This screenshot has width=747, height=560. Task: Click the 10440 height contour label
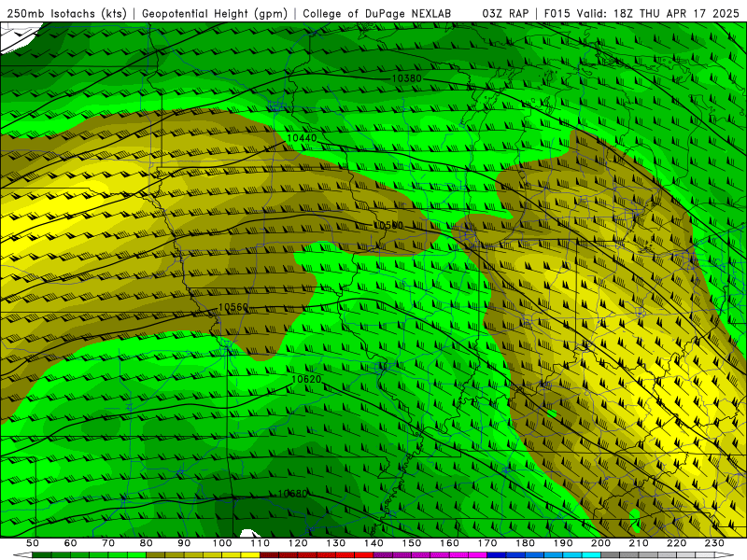[302, 138]
